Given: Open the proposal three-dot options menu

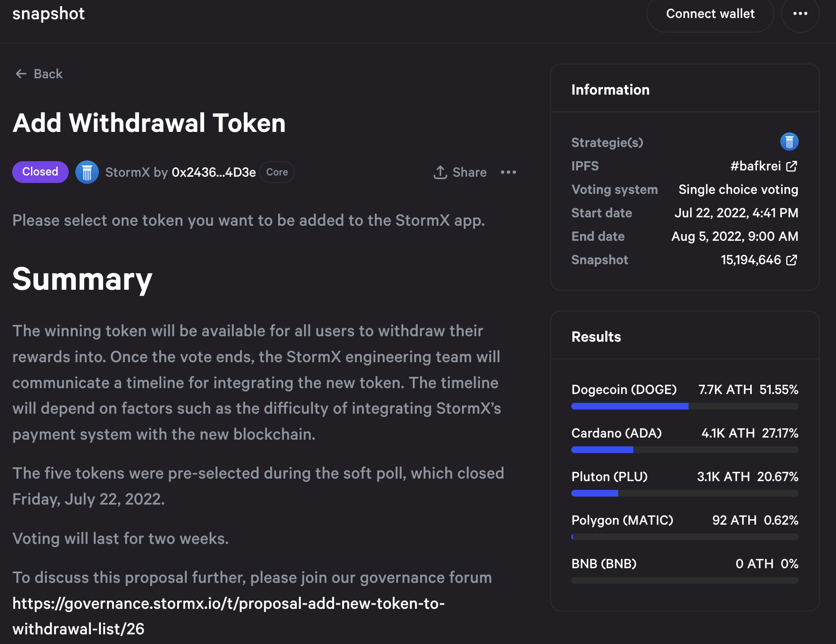Looking at the screenshot, I should point(508,172).
